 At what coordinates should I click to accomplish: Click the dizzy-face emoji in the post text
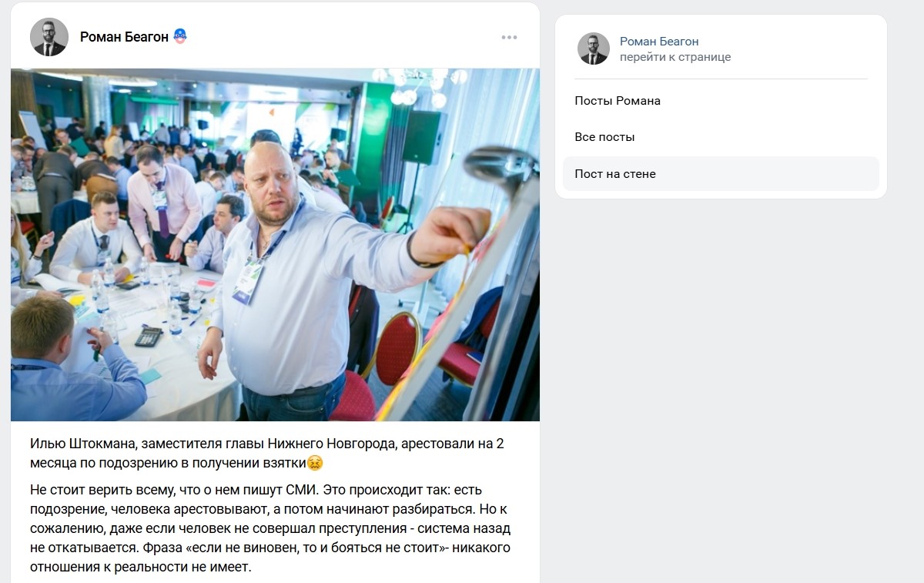314,463
